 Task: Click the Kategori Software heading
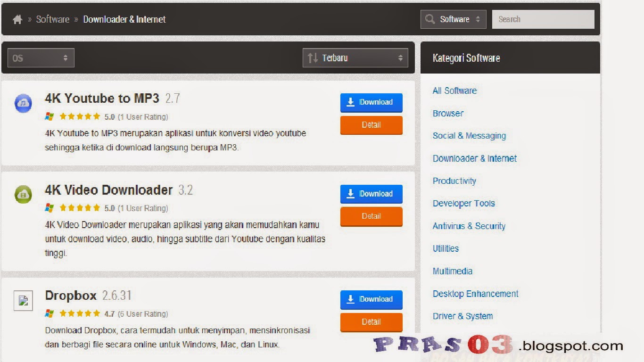click(466, 58)
